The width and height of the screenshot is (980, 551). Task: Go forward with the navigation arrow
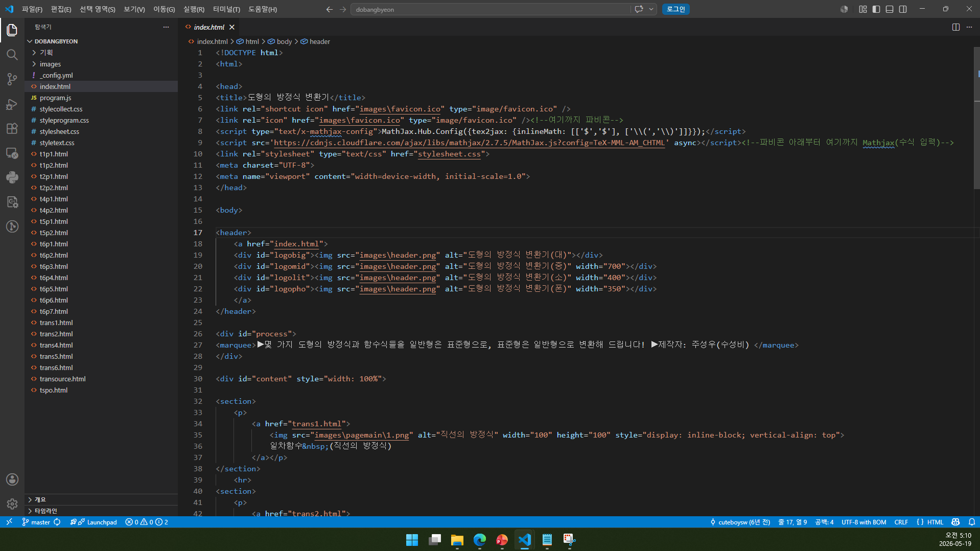(343, 9)
